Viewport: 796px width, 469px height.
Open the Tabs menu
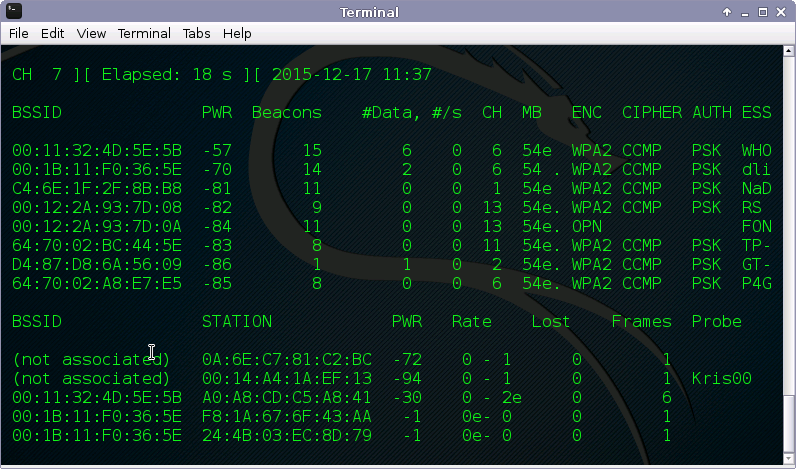[196, 34]
